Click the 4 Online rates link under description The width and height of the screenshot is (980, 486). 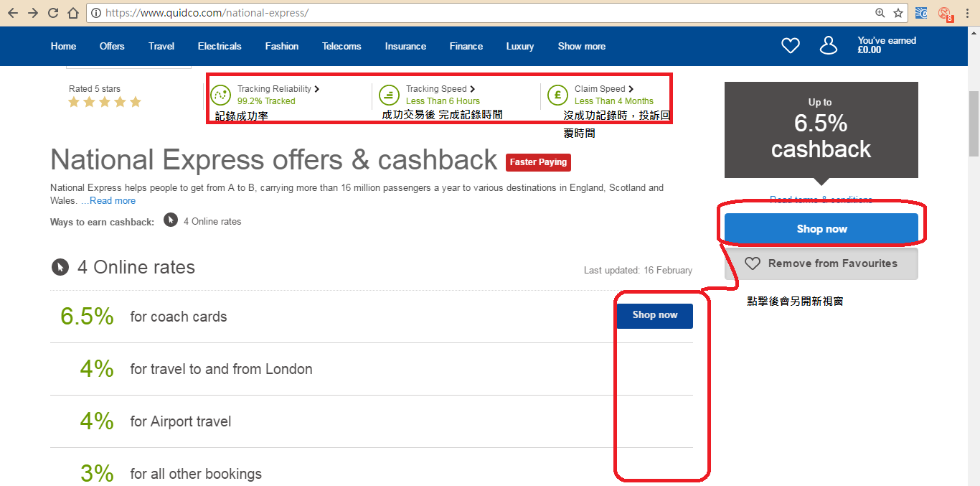pyautogui.click(x=212, y=221)
